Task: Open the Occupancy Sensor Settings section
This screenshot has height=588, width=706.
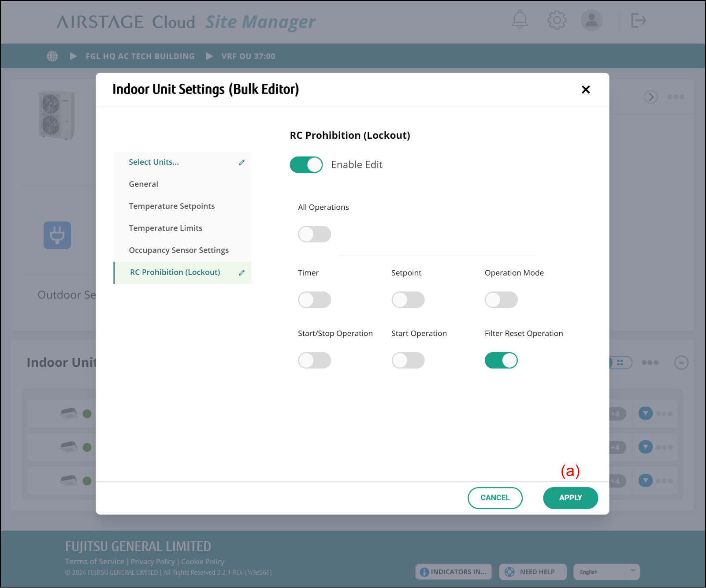Action: point(178,250)
